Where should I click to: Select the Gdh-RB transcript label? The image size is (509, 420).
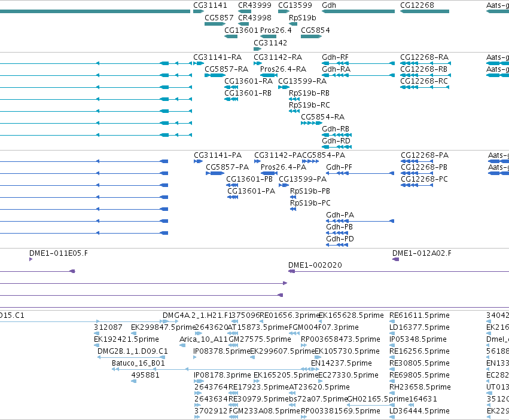tap(336, 129)
